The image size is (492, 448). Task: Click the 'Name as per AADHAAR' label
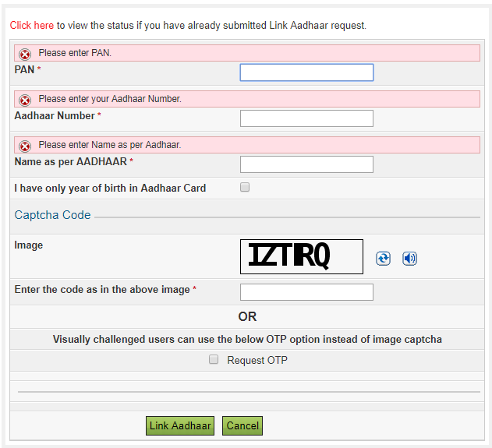71,162
